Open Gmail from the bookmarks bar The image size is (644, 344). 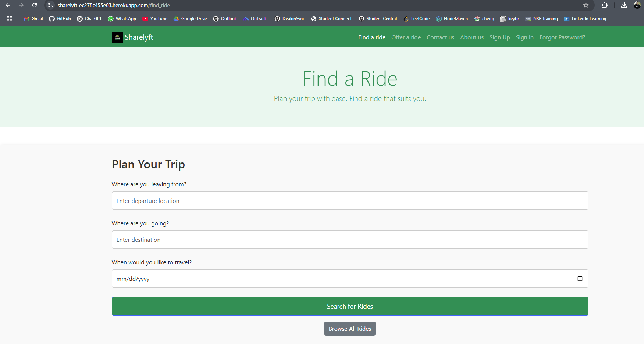pyautogui.click(x=33, y=18)
